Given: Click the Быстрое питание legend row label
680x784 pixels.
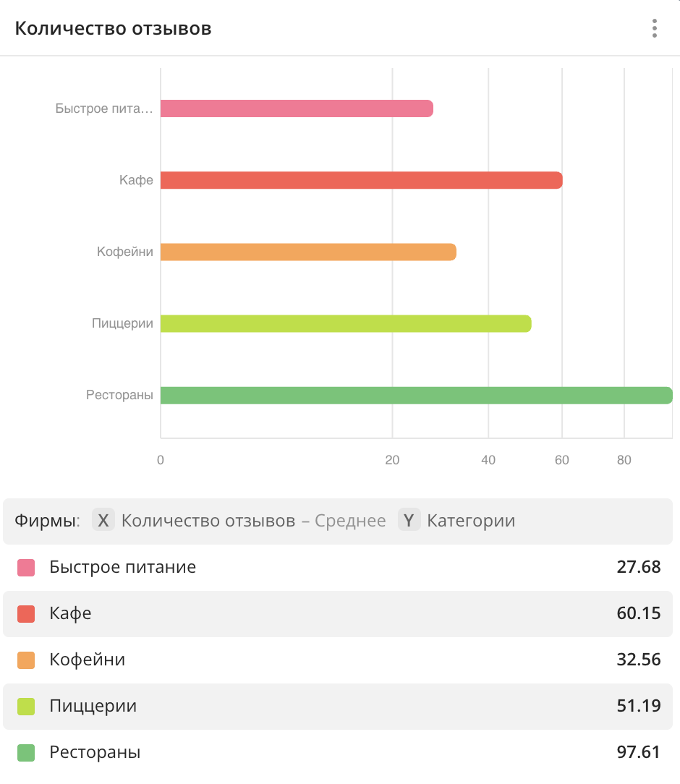Looking at the screenshot, I should [x=123, y=567].
